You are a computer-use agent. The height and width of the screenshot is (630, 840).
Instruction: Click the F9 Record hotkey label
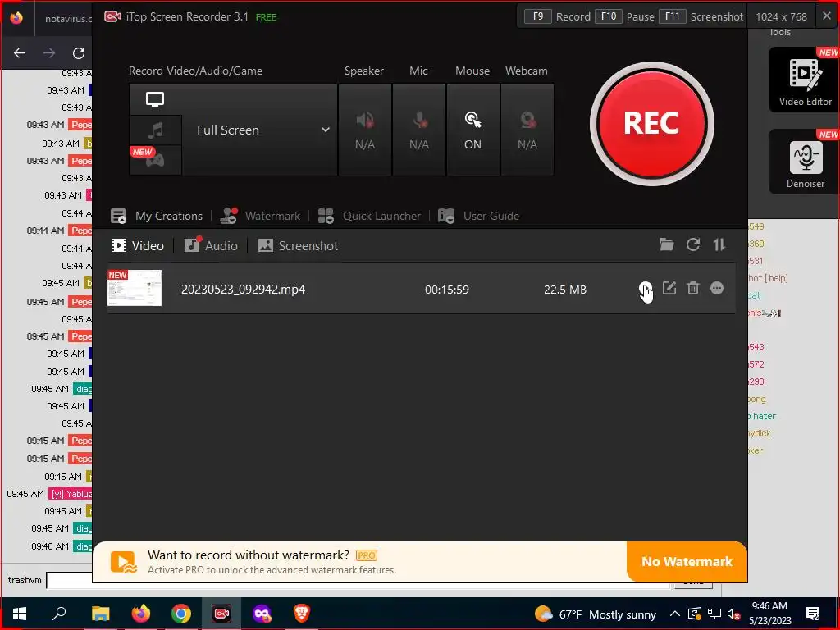557,16
